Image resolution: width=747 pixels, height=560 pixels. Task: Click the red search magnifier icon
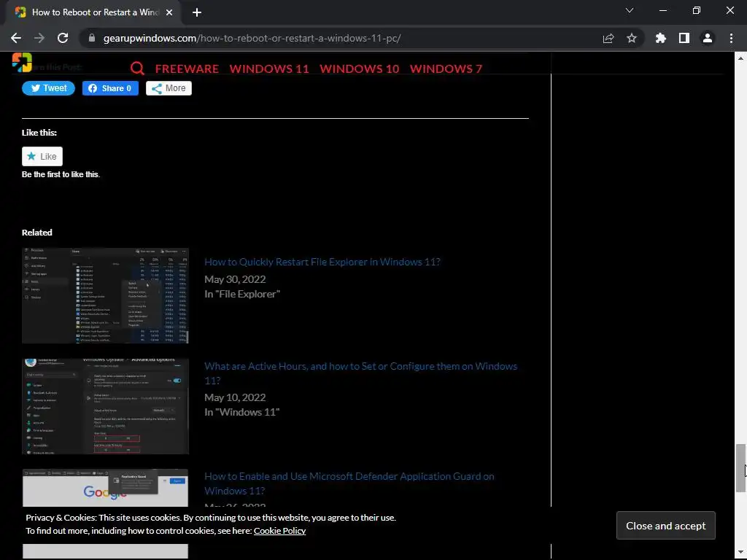137,69
